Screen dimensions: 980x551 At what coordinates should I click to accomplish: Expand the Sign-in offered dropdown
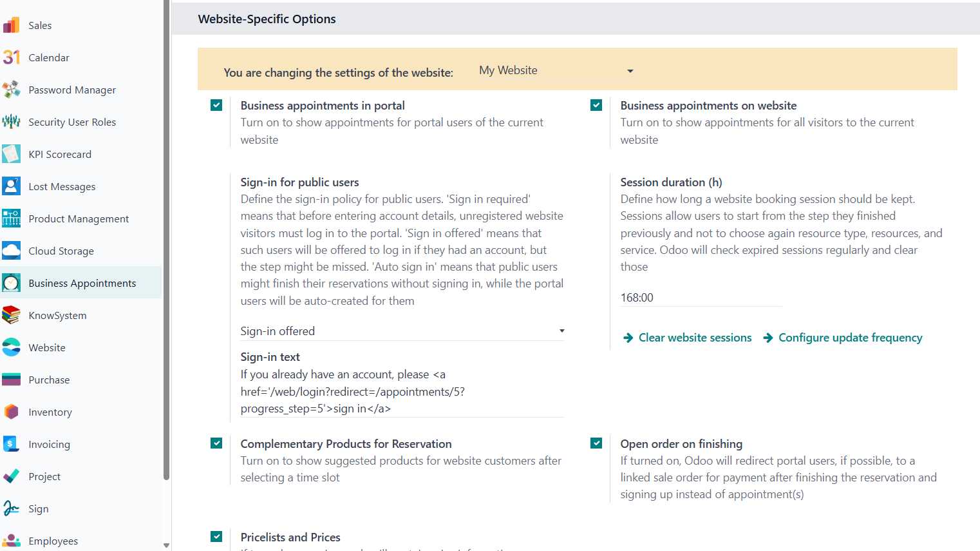(402, 331)
